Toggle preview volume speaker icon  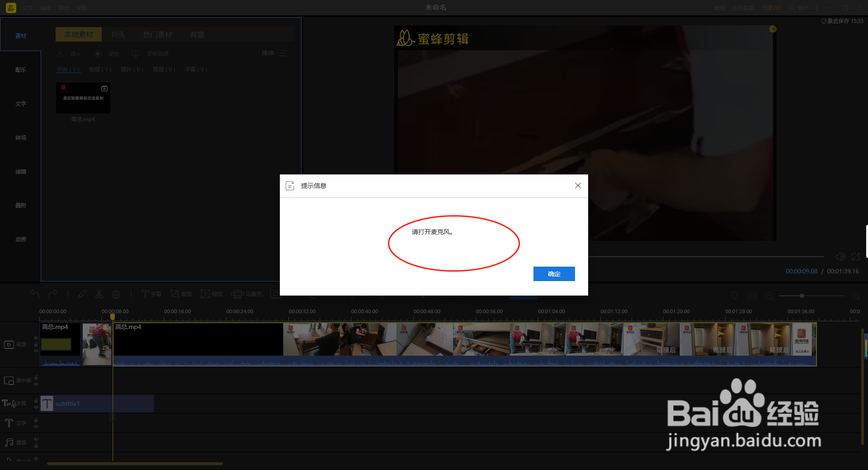coord(840,257)
